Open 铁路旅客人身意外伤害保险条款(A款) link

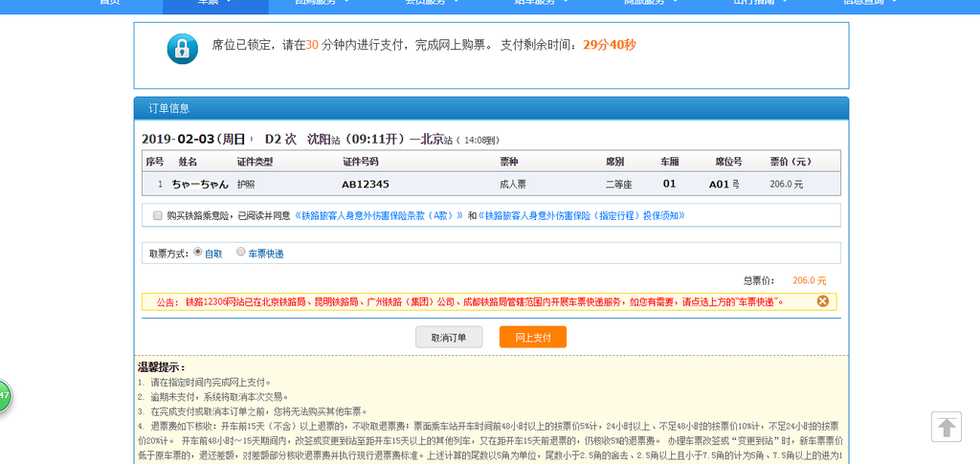tap(379, 215)
